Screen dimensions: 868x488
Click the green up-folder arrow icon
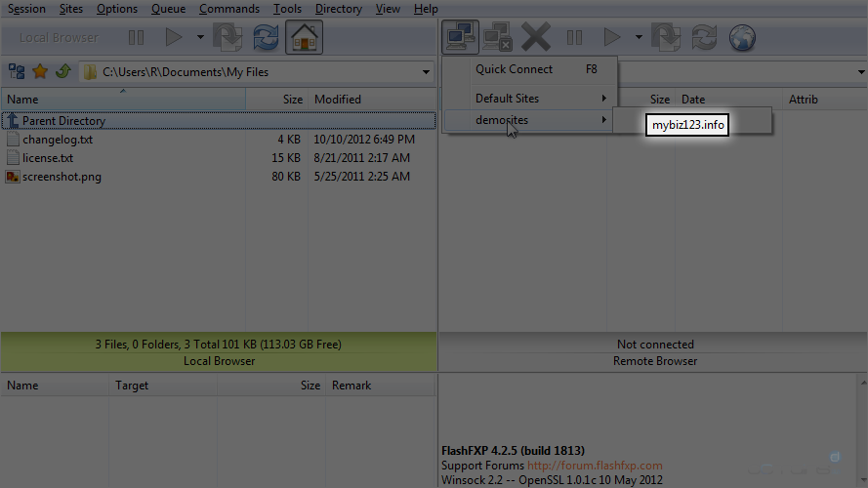point(62,71)
